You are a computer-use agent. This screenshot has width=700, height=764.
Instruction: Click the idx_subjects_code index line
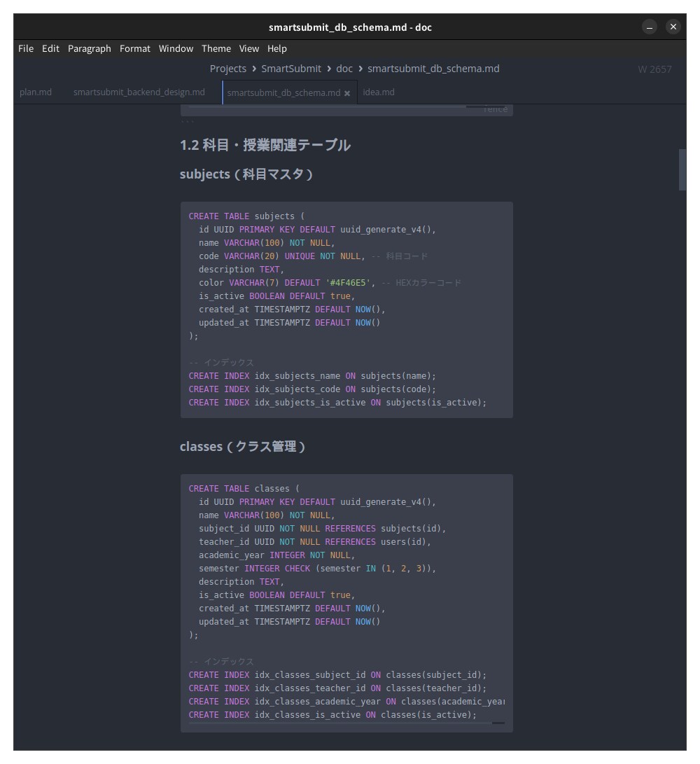click(312, 389)
